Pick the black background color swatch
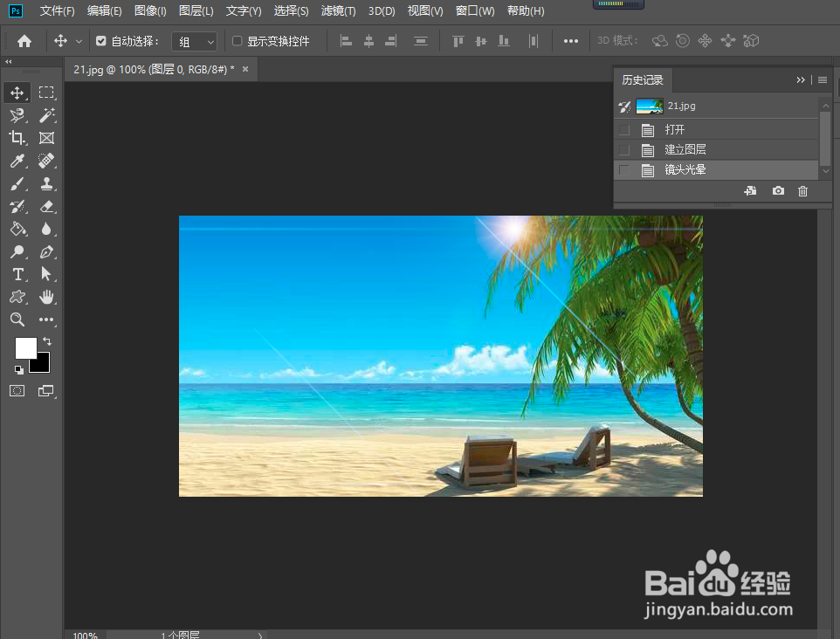The image size is (840, 639). coord(42,364)
